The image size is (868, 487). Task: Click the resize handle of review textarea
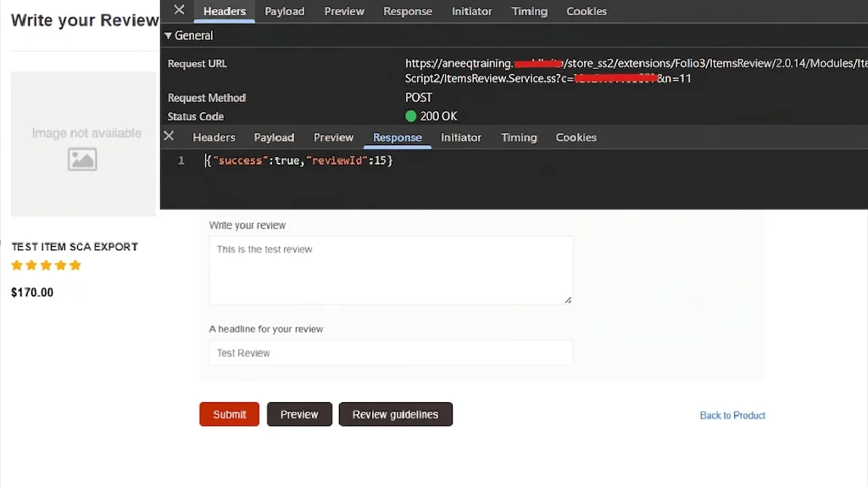point(568,299)
